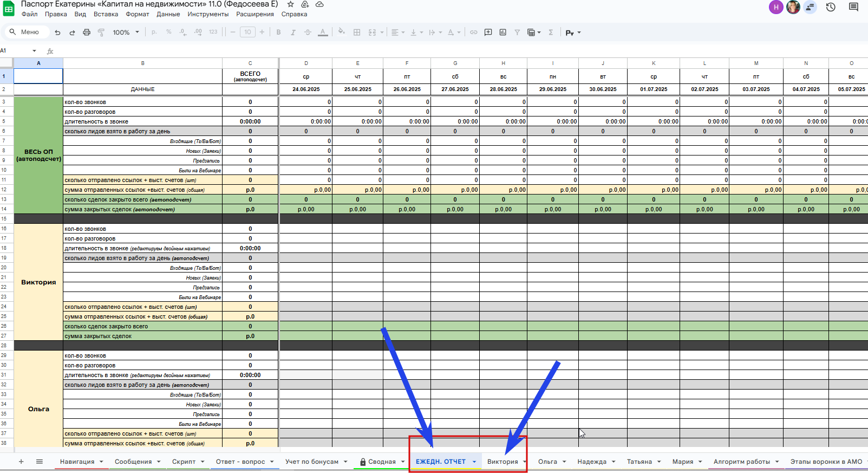Switch to the Сообщения sheet tab
868x473 pixels.
[x=133, y=462]
